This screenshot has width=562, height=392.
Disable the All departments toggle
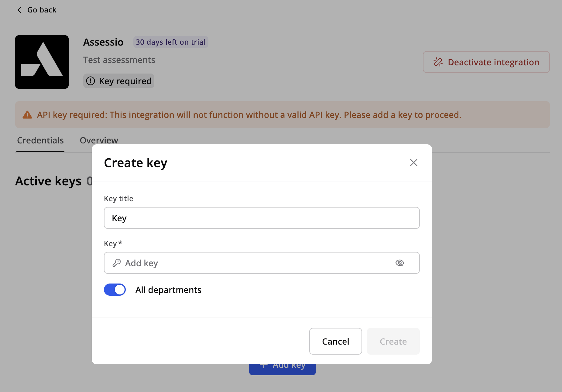coord(115,290)
